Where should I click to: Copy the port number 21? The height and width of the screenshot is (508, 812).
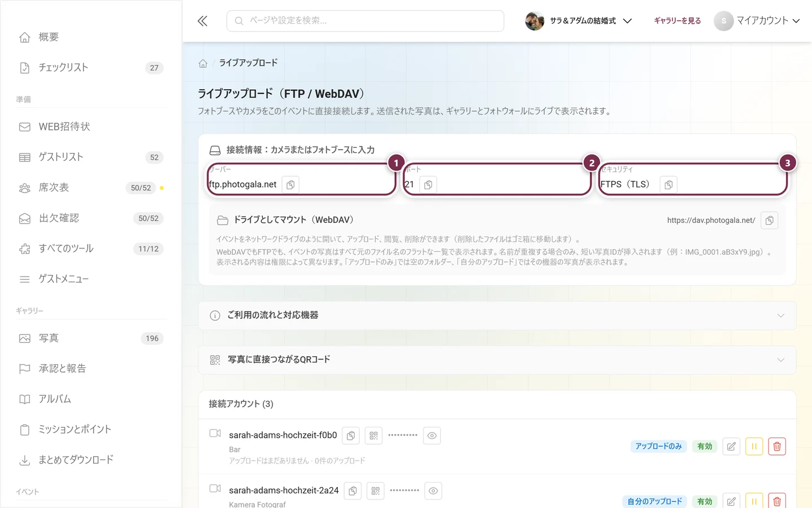pos(428,185)
